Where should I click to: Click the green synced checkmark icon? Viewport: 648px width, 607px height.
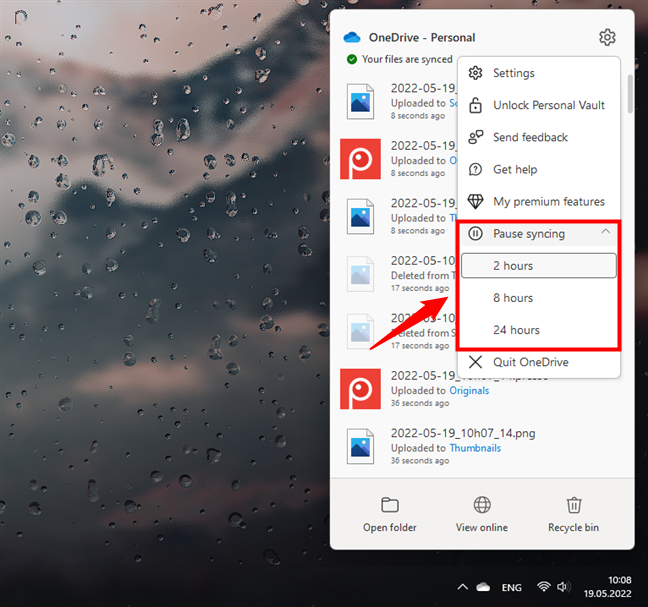click(x=352, y=60)
